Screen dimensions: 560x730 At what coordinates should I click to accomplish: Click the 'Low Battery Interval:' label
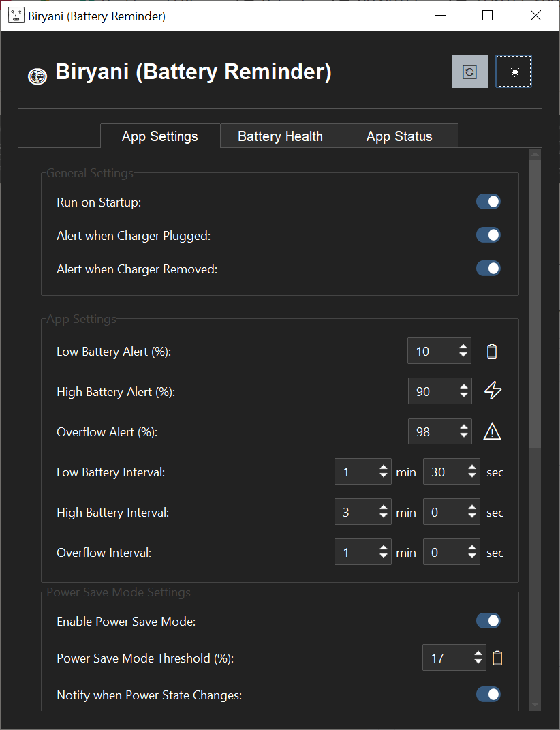(x=111, y=472)
